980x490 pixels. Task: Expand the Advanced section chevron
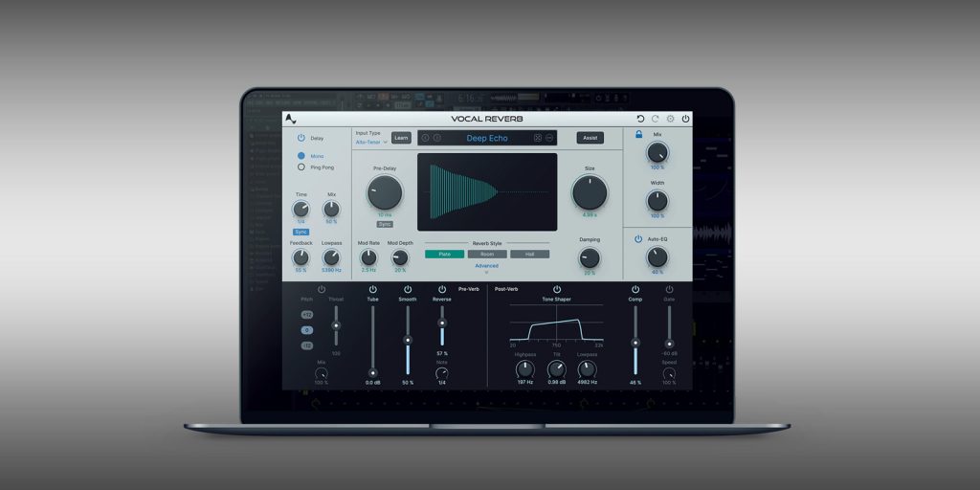486,273
